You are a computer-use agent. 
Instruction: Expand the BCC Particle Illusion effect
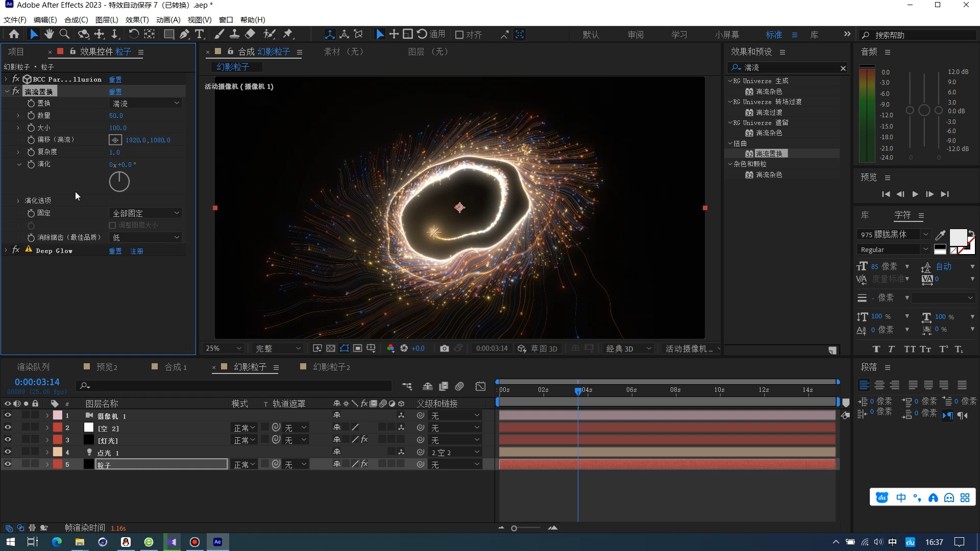coord(6,79)
